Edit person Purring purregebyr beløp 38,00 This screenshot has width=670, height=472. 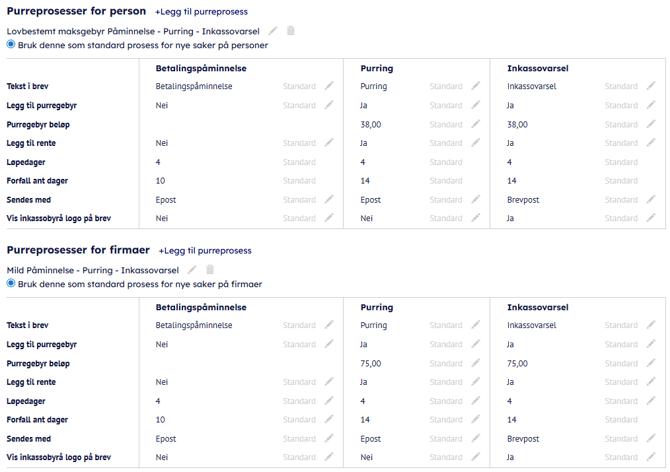coord(476,124)
